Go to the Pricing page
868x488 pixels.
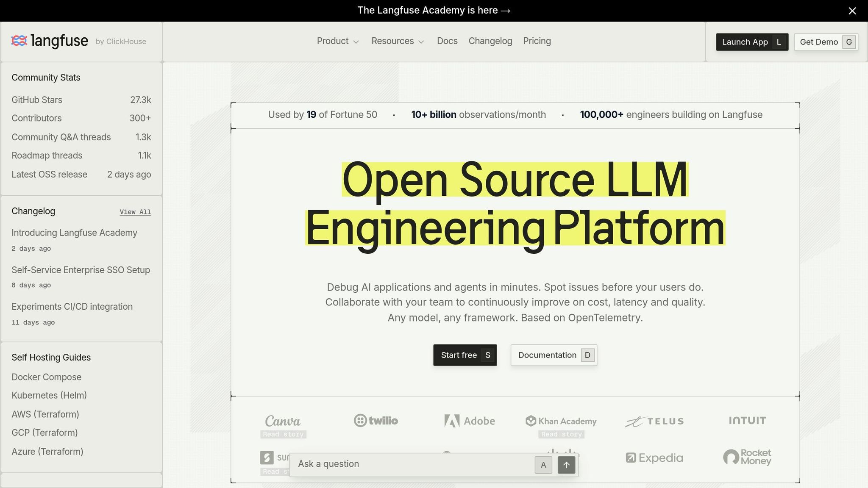tap(537, 41)
